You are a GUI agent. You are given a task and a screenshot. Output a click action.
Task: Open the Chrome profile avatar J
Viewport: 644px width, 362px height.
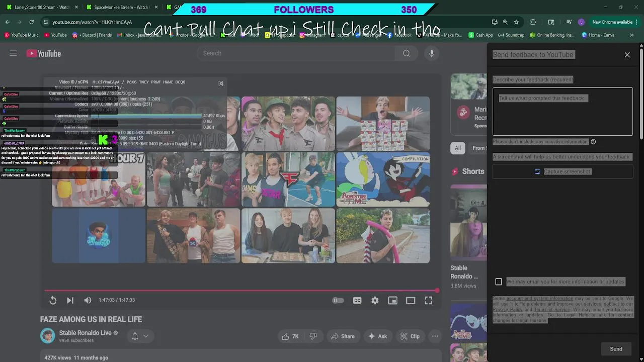pos(581,22)
